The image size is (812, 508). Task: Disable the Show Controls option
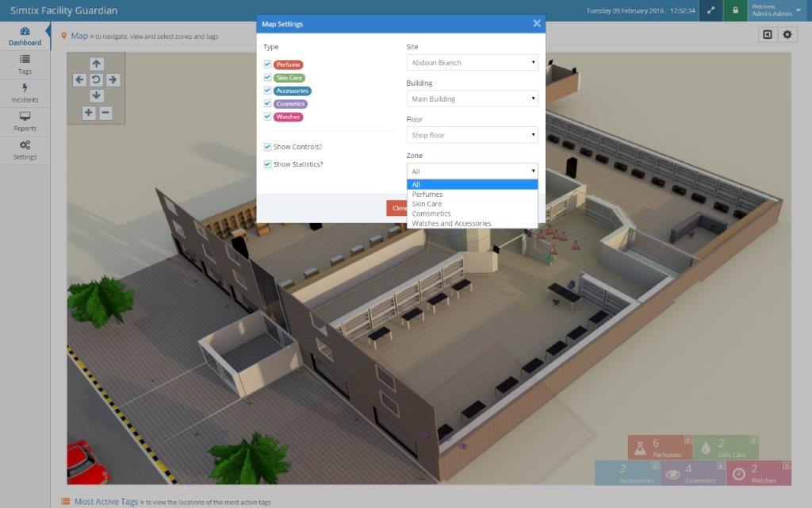pos(267,147)
